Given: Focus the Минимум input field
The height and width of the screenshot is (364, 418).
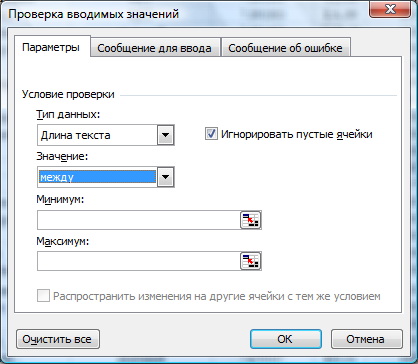Looking at the screenshot, I should click(x=138, y=220).
